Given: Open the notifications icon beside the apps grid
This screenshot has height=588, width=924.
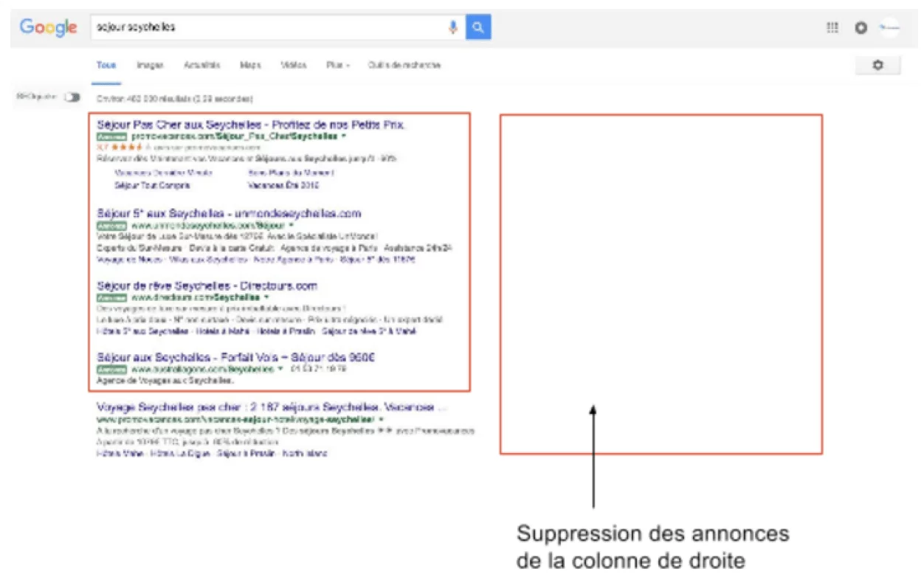Looking at the screenshot, I should pos(861,27).
